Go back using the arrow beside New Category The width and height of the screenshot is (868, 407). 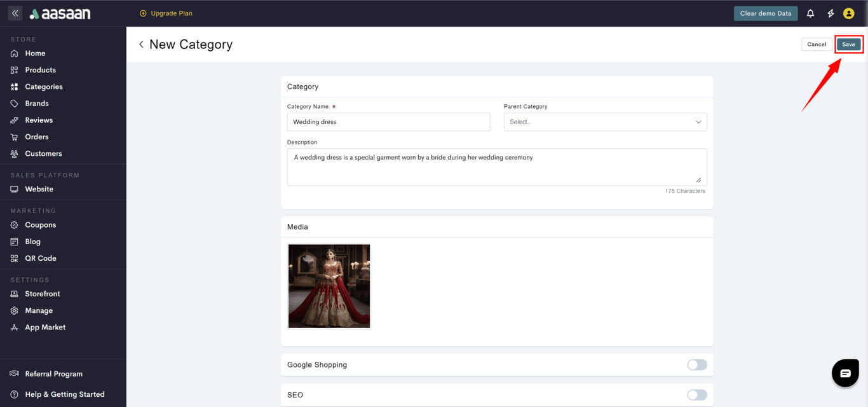(x=141, y=45)
